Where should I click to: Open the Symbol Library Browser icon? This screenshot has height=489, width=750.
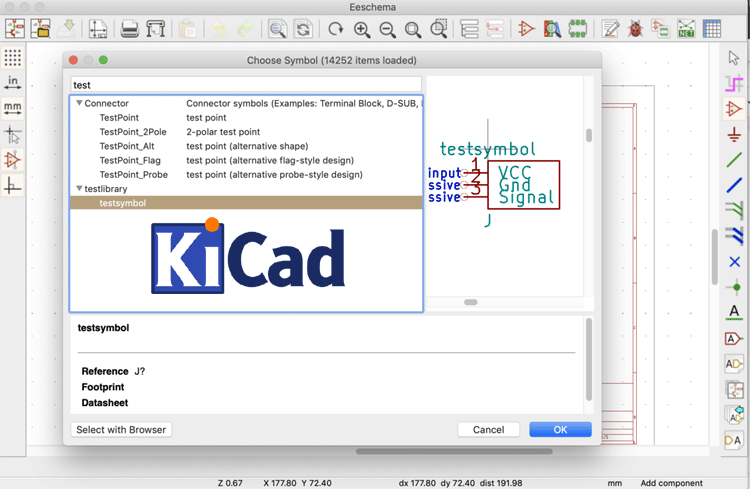tap(552, 29)
